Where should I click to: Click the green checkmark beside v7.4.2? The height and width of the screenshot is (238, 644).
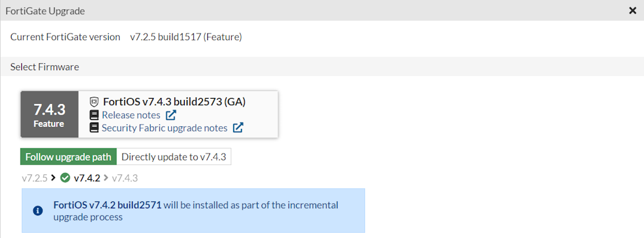coord(65,178)
